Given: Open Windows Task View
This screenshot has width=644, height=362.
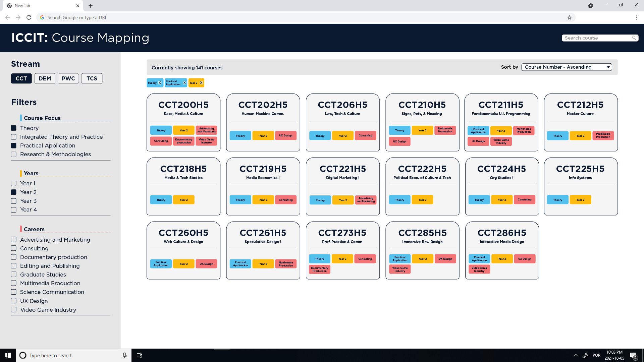Looking at the screenshot, I should [x=140, y=355].
